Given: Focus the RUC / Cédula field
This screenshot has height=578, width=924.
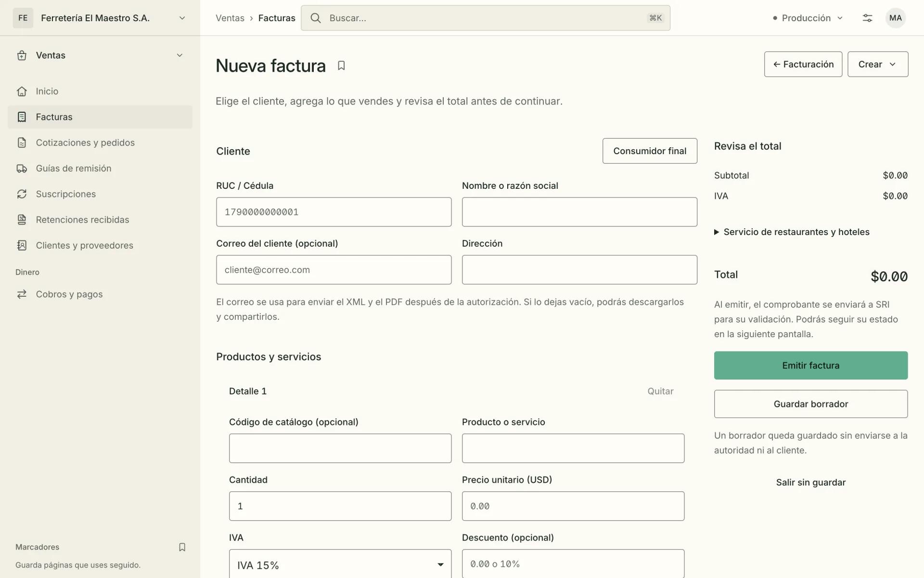Looking at the screenshot, I should (334, 212).
